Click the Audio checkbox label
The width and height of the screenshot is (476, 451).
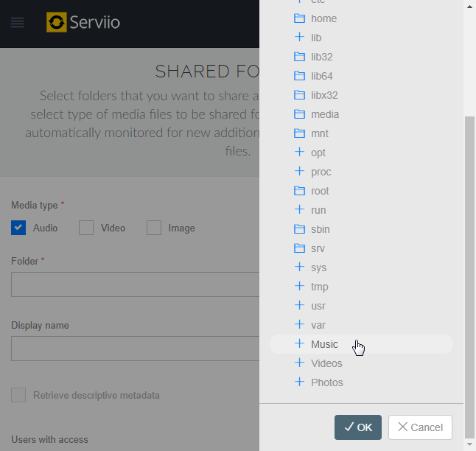tap(45, 228)
